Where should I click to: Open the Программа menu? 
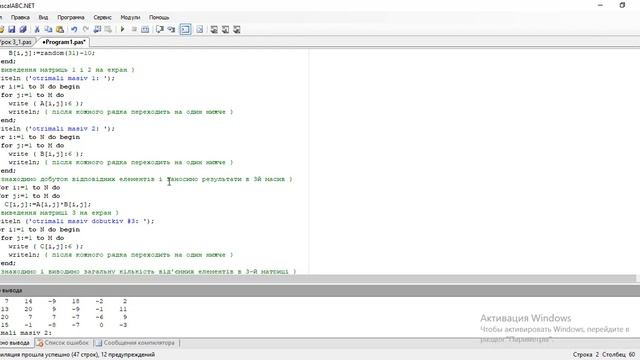click(71, 17)
